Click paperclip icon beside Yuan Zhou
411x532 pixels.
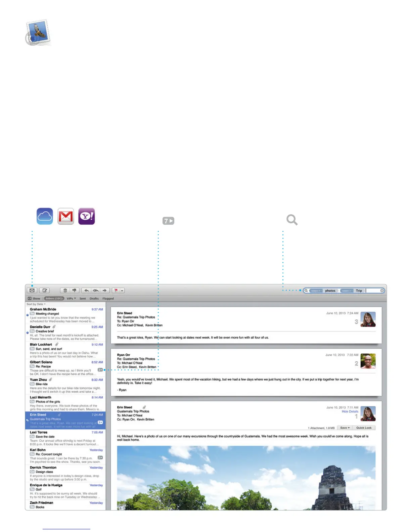tap(51, 380)
